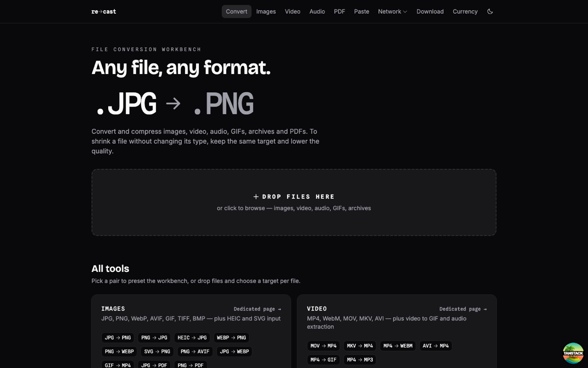Select the MP4 → WEBM preset
588x368 pixels.
coord(398,346)
